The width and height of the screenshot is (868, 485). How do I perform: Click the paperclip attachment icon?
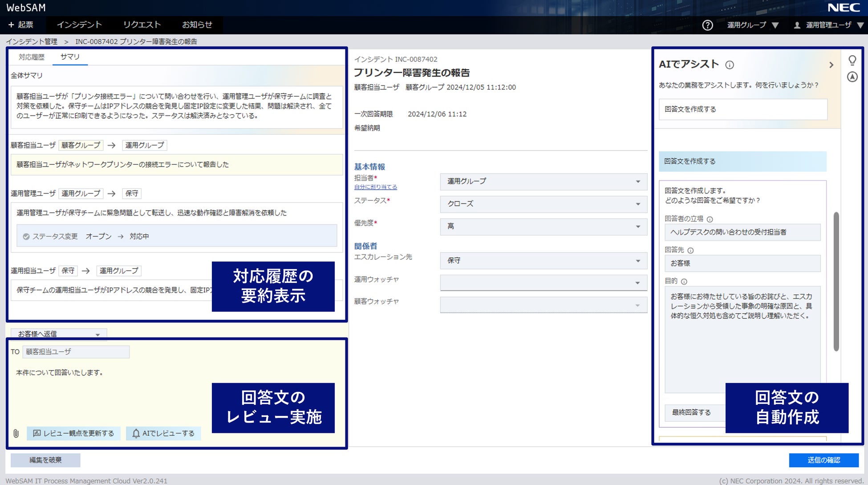[x=16, y=433]
